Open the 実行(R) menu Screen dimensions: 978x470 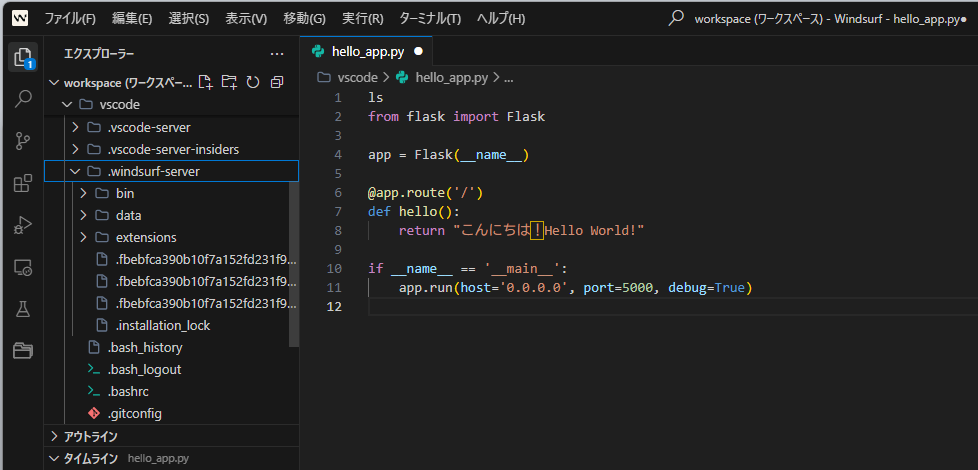pos(363,19)
